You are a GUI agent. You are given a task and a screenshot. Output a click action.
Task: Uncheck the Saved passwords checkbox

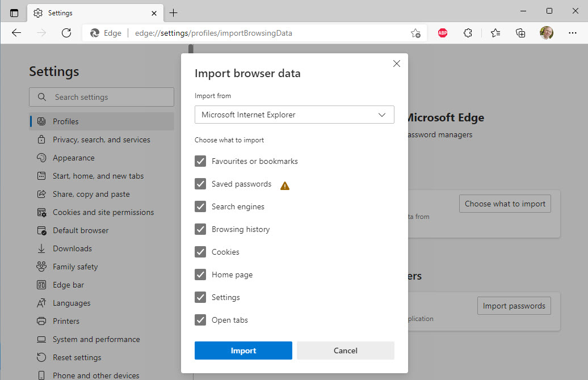pos(200,184)
